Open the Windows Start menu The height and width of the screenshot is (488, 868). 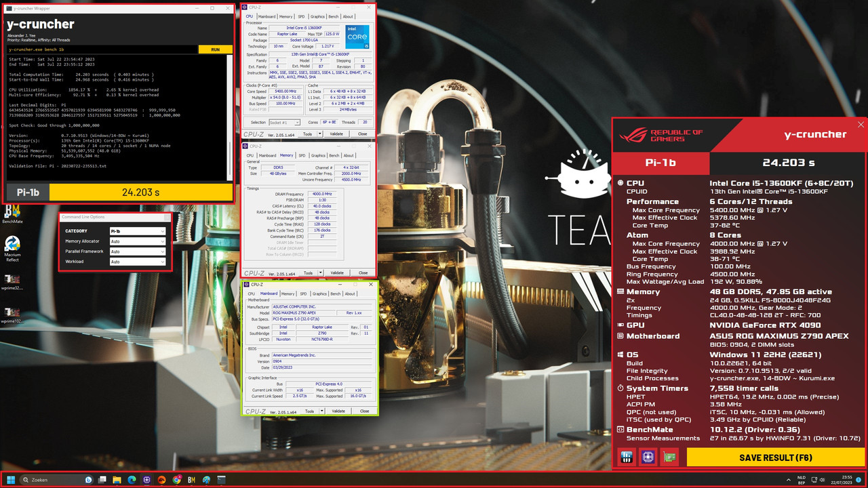(11, 480)
